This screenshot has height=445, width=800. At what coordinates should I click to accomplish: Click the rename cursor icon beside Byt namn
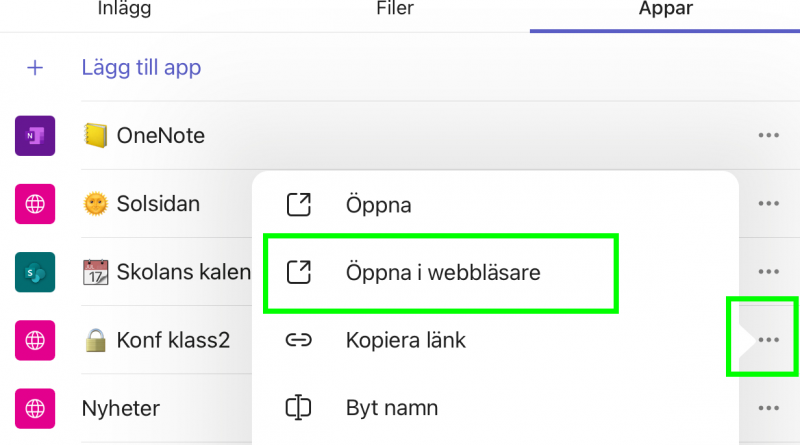point(298,408)
